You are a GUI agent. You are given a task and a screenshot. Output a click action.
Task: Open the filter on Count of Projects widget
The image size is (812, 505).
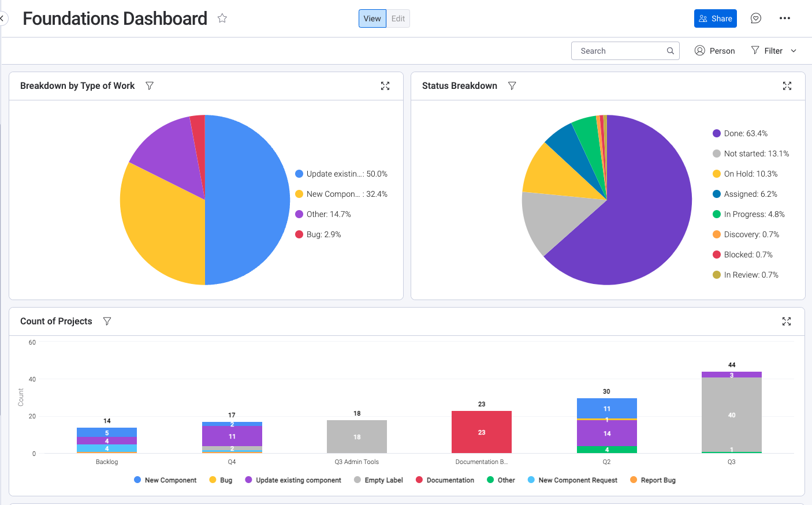pos(107,321)
